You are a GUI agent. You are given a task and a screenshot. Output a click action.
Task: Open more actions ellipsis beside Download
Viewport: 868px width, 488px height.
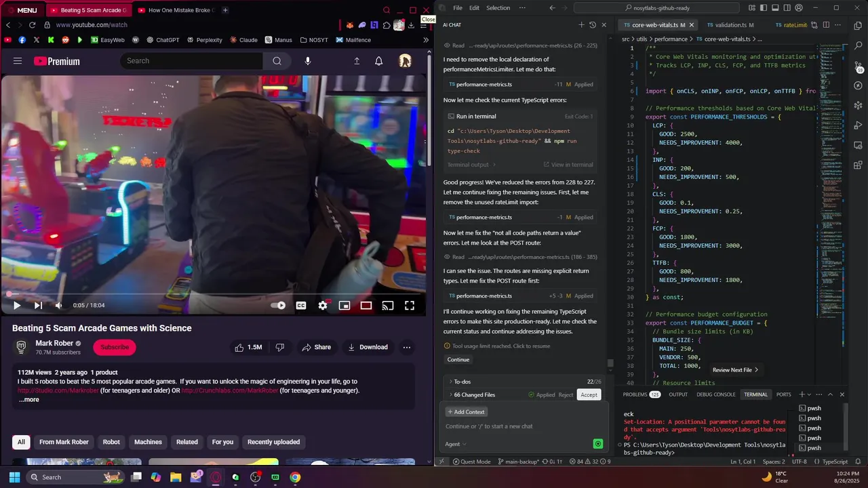(407, 347)
